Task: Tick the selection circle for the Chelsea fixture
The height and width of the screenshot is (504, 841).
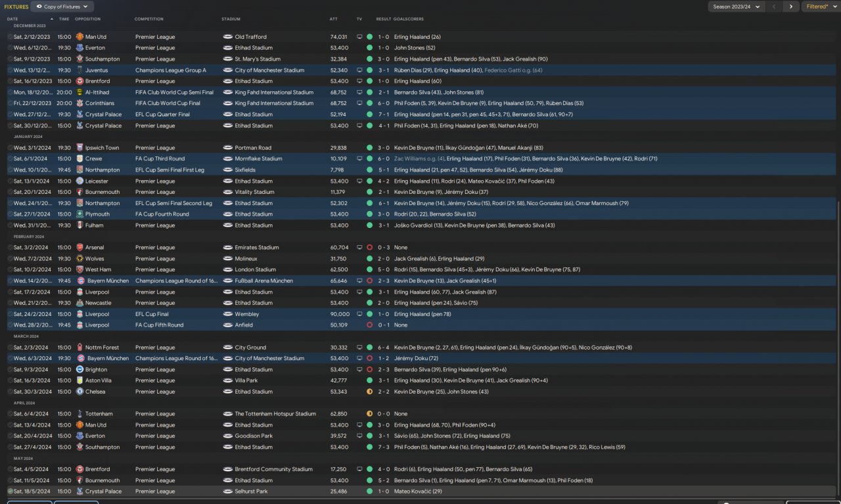Action: pos(10,392)
